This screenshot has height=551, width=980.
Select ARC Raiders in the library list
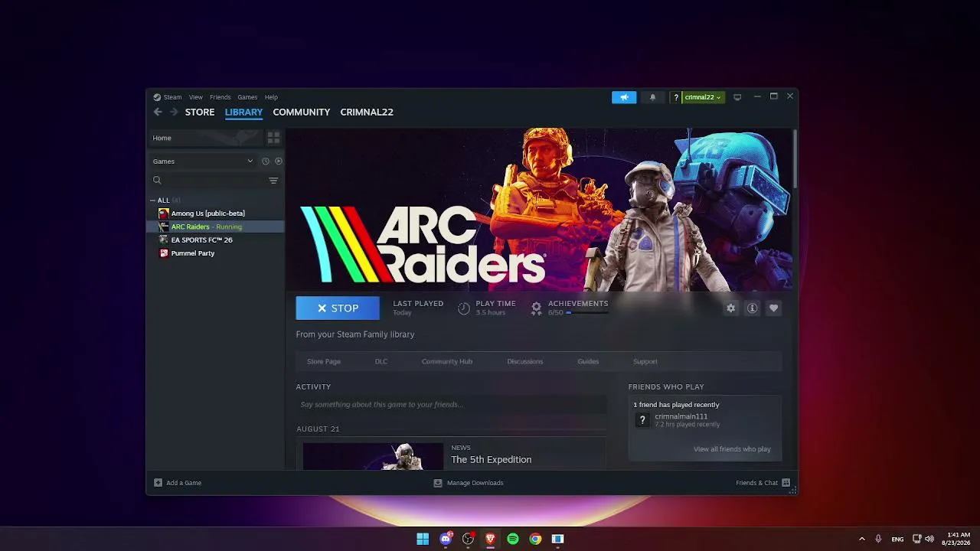216,227
